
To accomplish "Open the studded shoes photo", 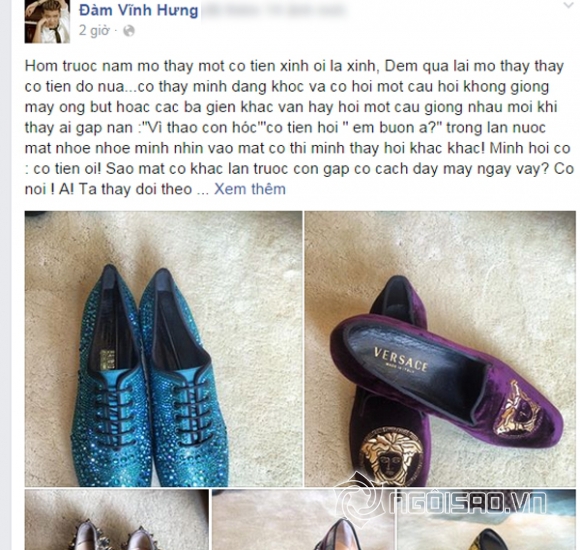I will tap(117, 520).
